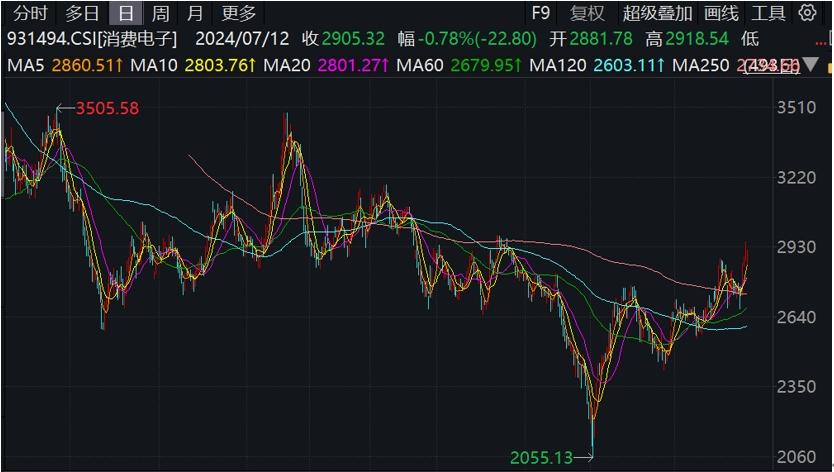Click the closing value 2905.32
Screen dimensions: 834x472
point(353,39)
